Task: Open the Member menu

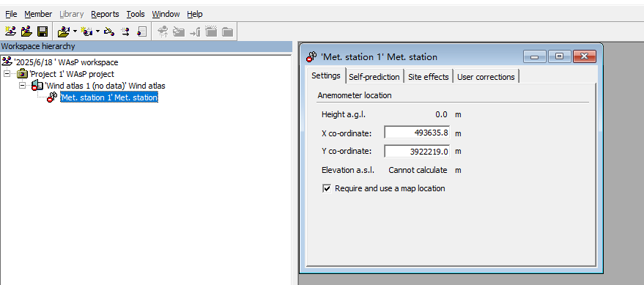Action: [38, 14]
